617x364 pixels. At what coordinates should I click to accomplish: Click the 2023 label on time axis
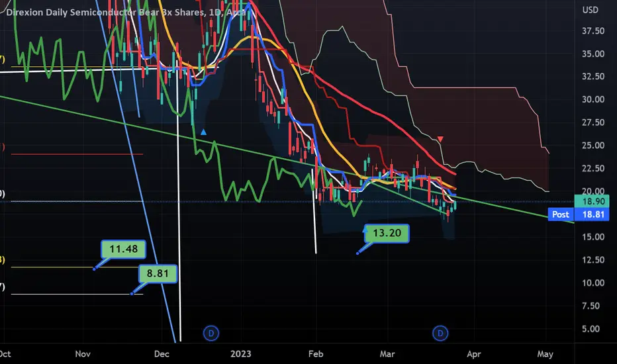tap(241, 354)
